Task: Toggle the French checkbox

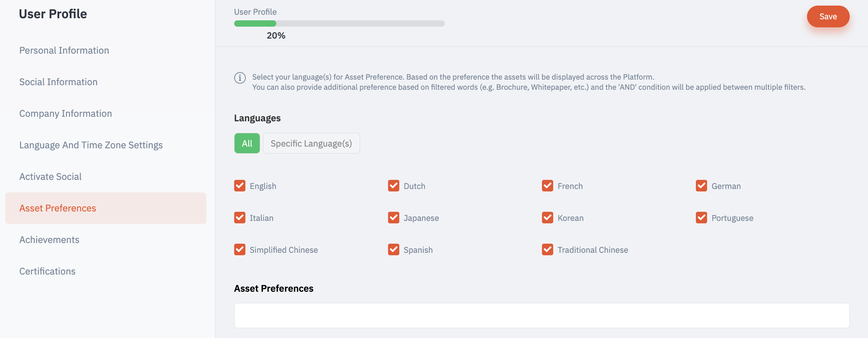Action: 548,186
